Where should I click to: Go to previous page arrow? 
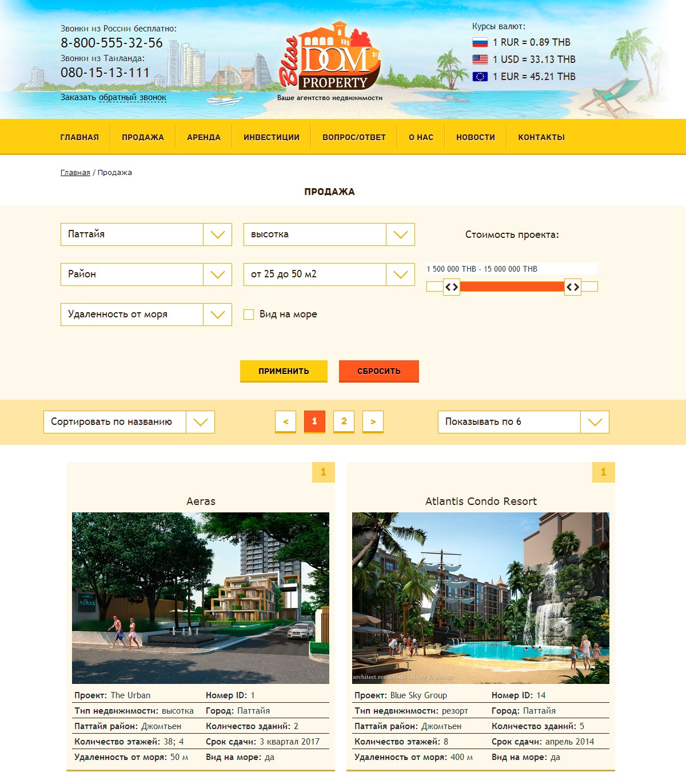click(285, 422)
